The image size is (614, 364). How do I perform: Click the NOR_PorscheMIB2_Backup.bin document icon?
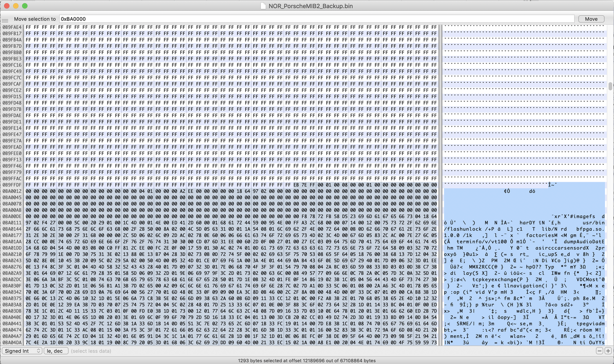coord(263,6)
